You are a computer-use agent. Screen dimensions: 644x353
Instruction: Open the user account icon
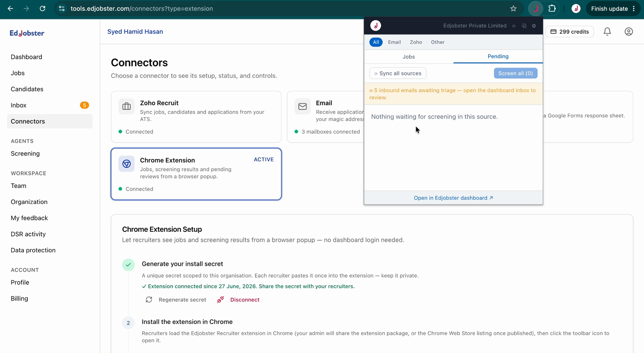[629, 31]
